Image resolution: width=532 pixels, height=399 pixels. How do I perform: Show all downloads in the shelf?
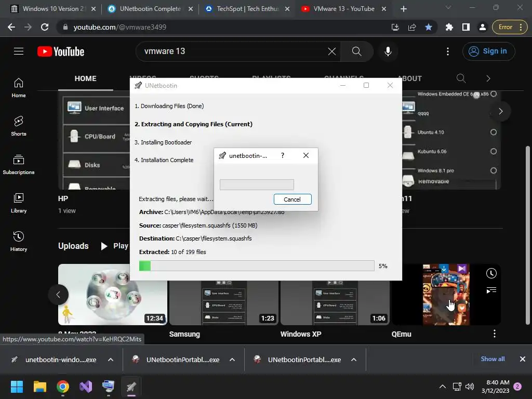point(493,358)
